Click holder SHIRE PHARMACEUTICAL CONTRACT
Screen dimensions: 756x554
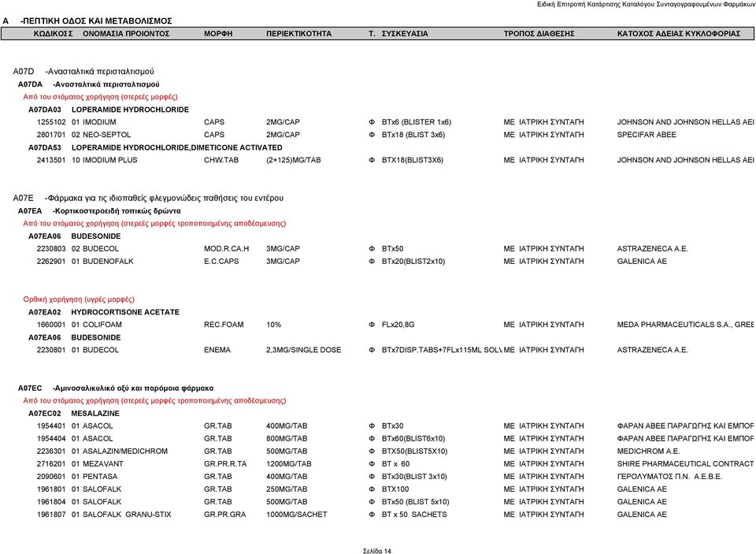685,463
